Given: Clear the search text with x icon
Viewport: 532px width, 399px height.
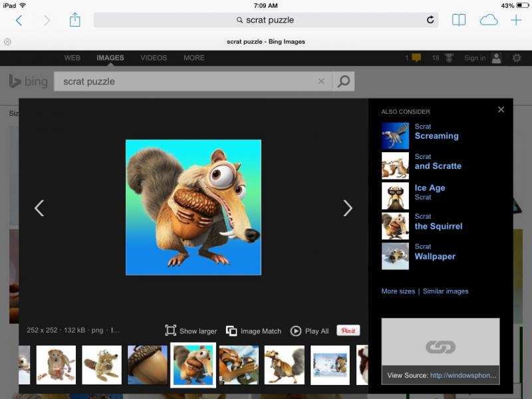Looking at the screenshot, I should point(321,81).
